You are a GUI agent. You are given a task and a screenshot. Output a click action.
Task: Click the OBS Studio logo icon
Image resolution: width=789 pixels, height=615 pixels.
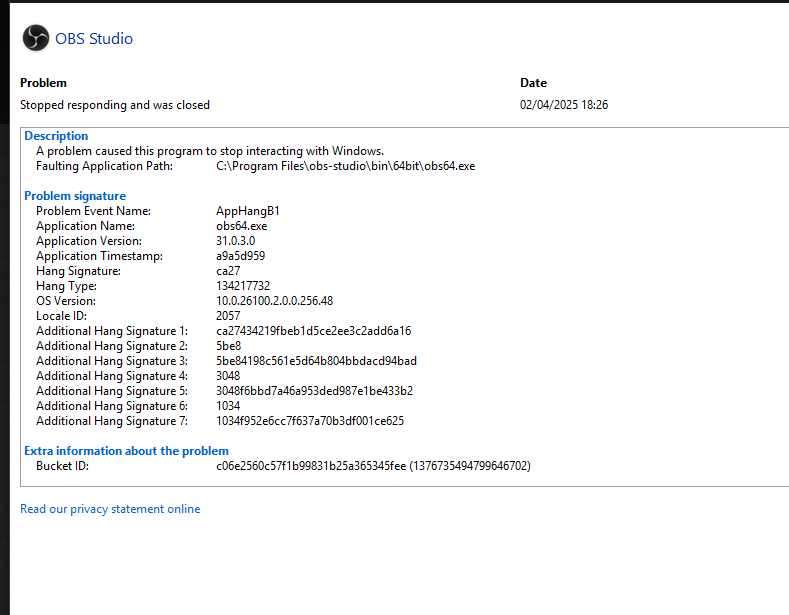36,38
